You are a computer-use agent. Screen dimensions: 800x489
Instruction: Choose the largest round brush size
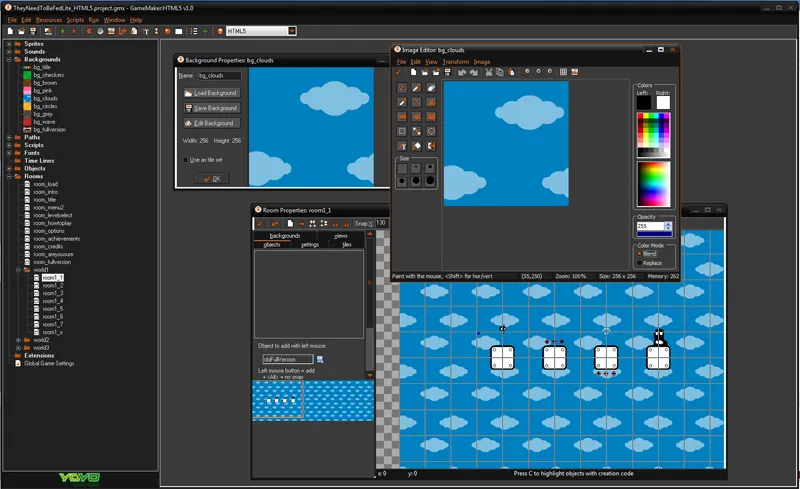[430, 181]
